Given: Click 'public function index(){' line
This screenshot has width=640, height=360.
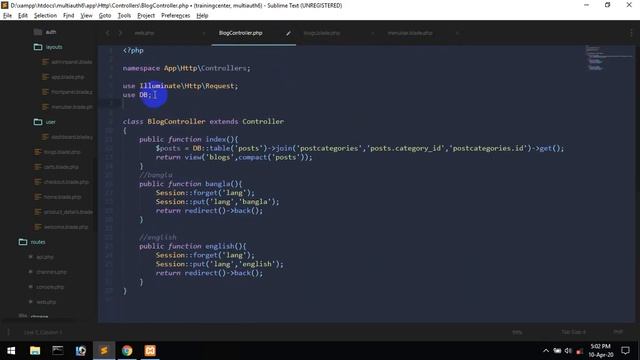Looking at the screenshot, I should 189,139.
